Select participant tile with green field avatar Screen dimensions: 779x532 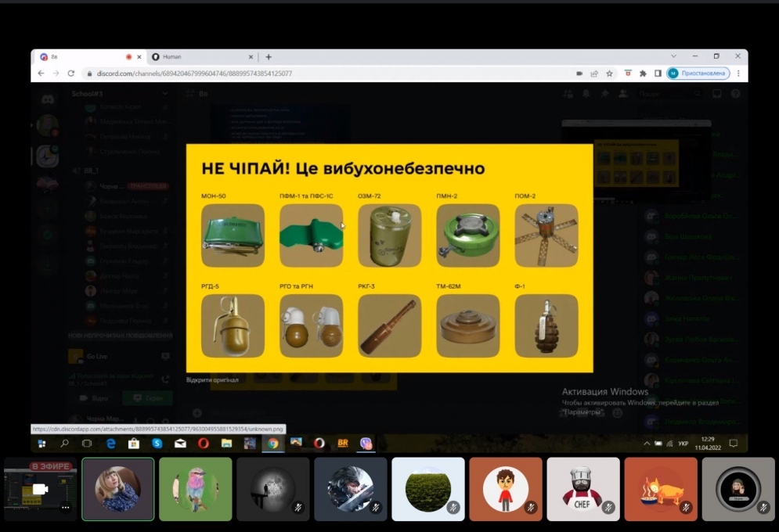coord(428,489)
